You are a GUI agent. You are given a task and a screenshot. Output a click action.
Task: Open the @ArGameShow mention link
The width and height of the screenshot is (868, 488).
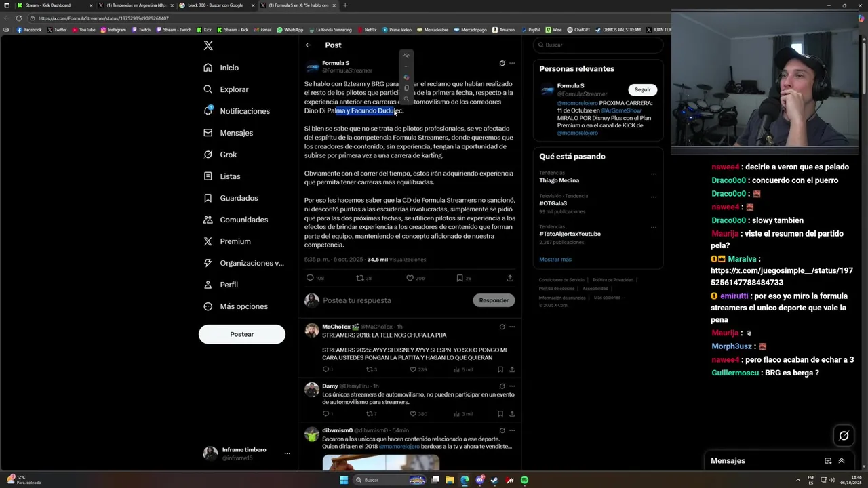coord(621,110)
